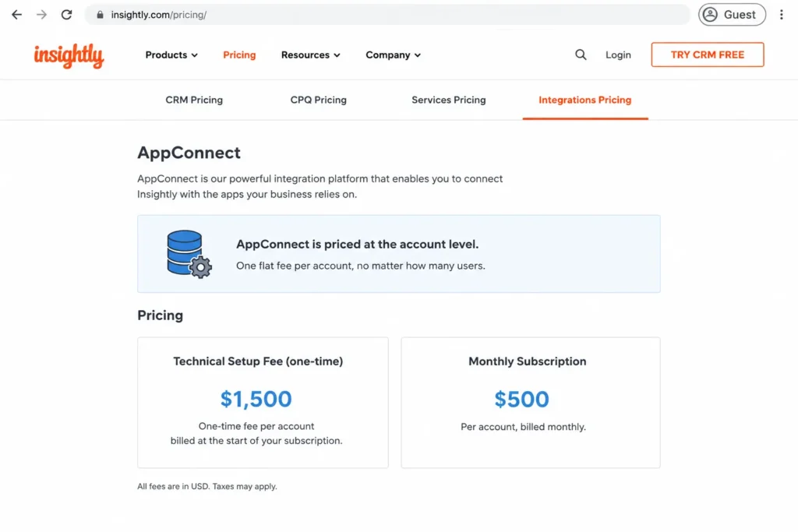Click 'All fees are in USD. Taxes may apply.'

click(x=207, y=486)
